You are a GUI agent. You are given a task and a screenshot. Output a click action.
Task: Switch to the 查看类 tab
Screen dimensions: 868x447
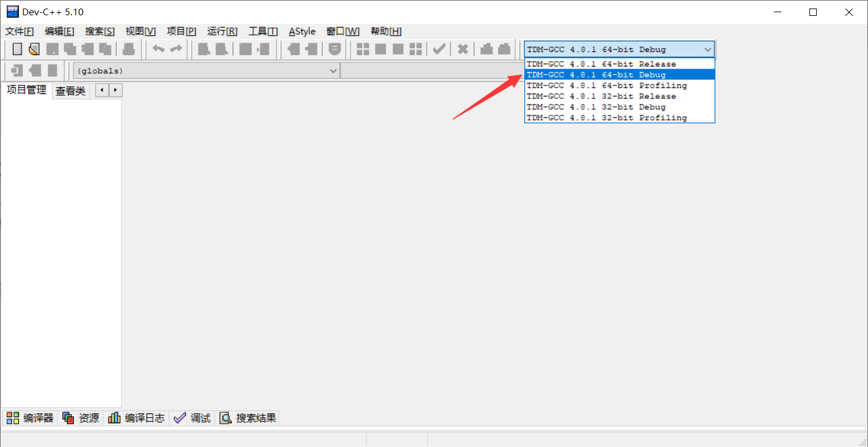(x=71, y=91)
